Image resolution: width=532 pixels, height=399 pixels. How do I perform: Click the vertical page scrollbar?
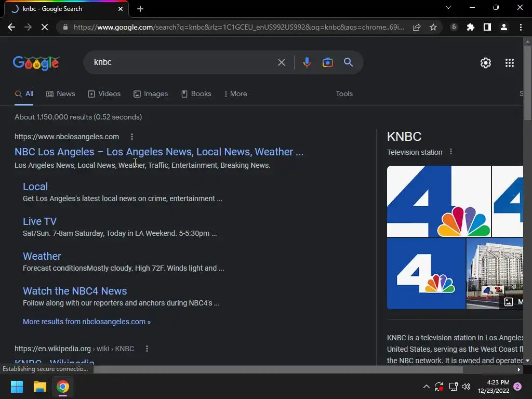[527, 83]
